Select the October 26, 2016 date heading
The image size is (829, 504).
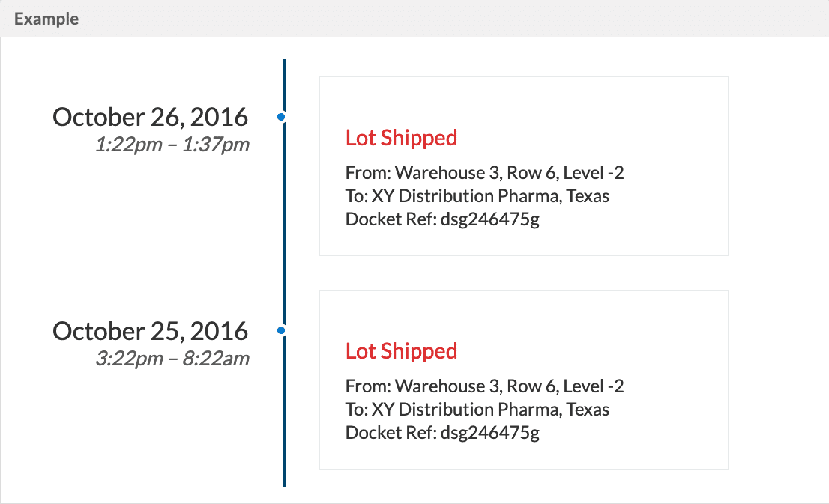tap(150, 117)
